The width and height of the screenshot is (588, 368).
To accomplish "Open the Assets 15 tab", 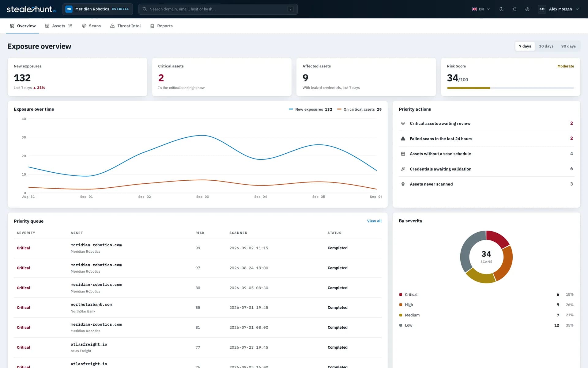I will pyautogui.click(x=59, y=26).
